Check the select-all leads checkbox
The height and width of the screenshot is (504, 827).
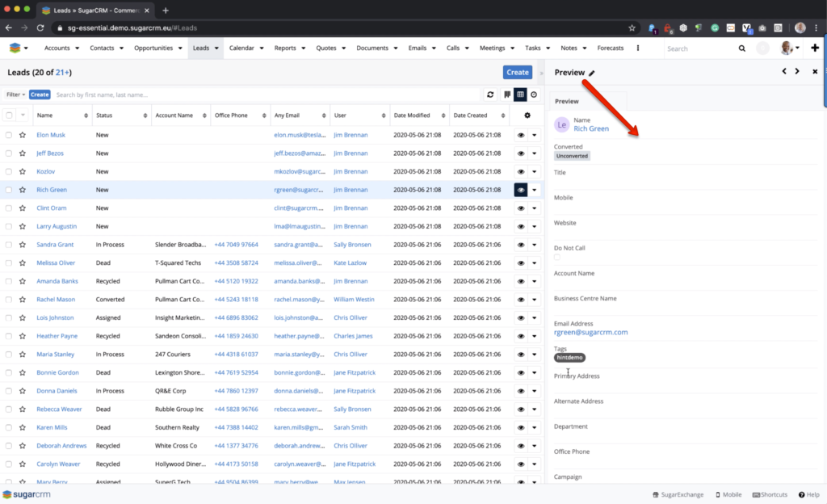9,115
